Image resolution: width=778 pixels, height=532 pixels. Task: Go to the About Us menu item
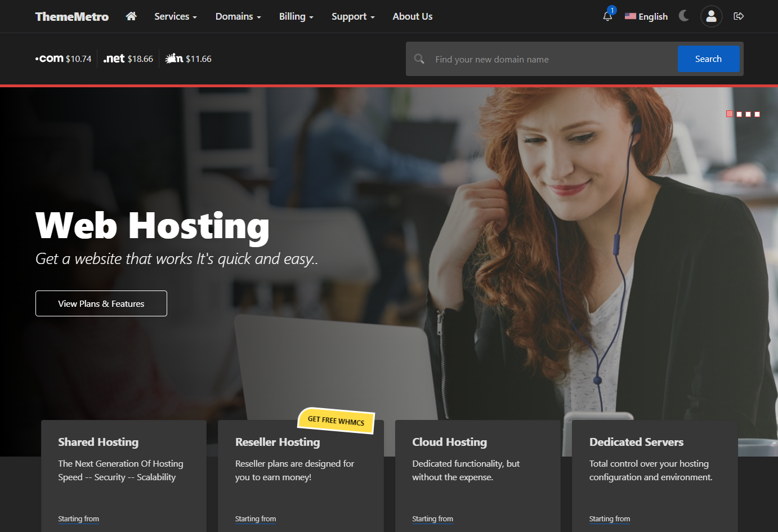click(x=412, y=16)
